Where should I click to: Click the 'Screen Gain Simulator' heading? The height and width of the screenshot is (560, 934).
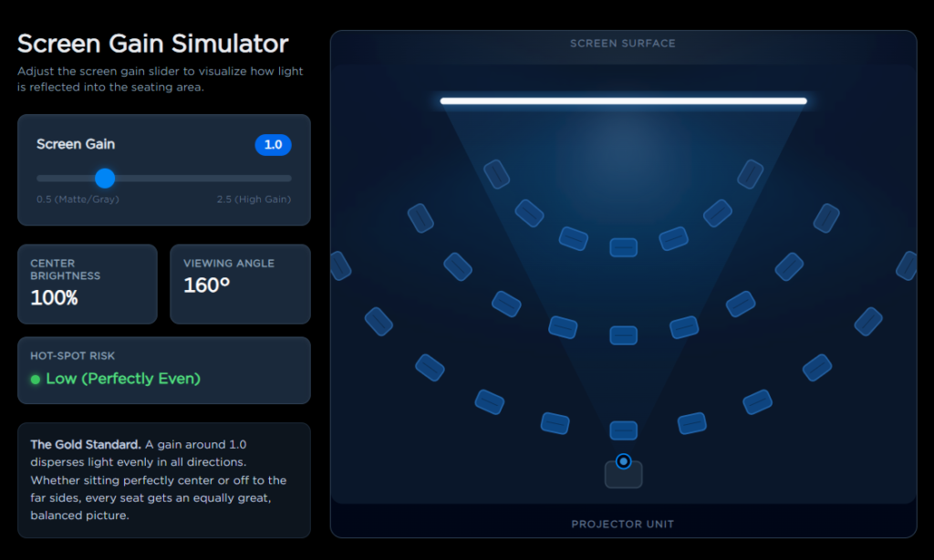tap(153, 44)
